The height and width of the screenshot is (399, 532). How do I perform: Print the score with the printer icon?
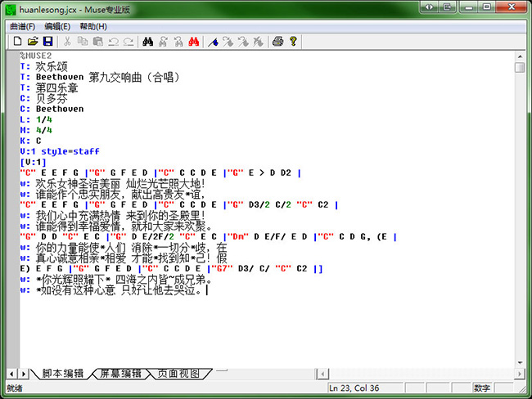coord(278,42)
